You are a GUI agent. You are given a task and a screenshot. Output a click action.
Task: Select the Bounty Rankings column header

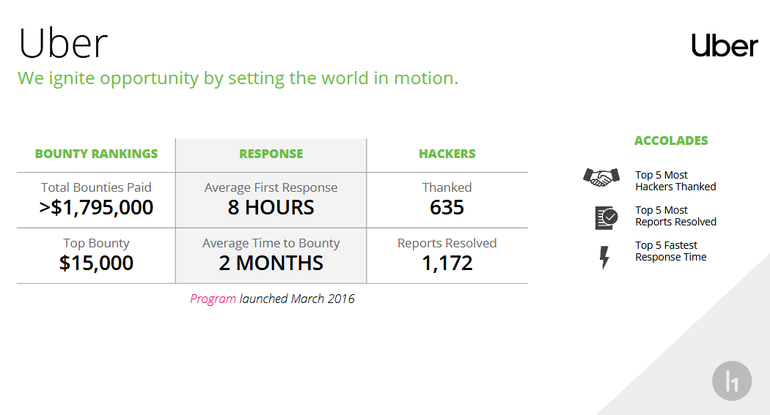coord(96,154)
